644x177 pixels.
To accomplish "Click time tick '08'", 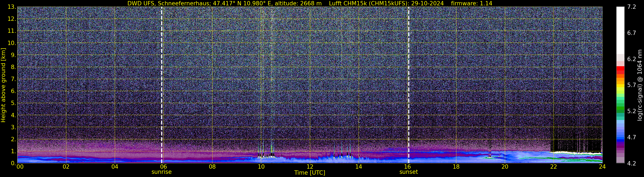I will tap(212, 167).
